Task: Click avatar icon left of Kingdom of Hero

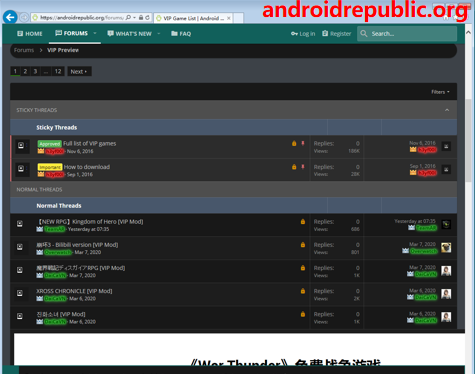Action: pos(20,224)
